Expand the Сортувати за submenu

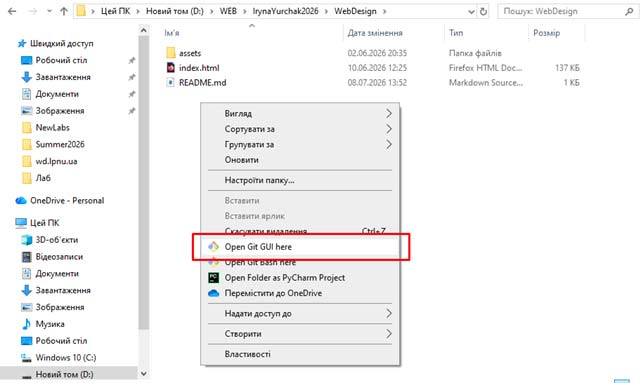tap(300, 129)
